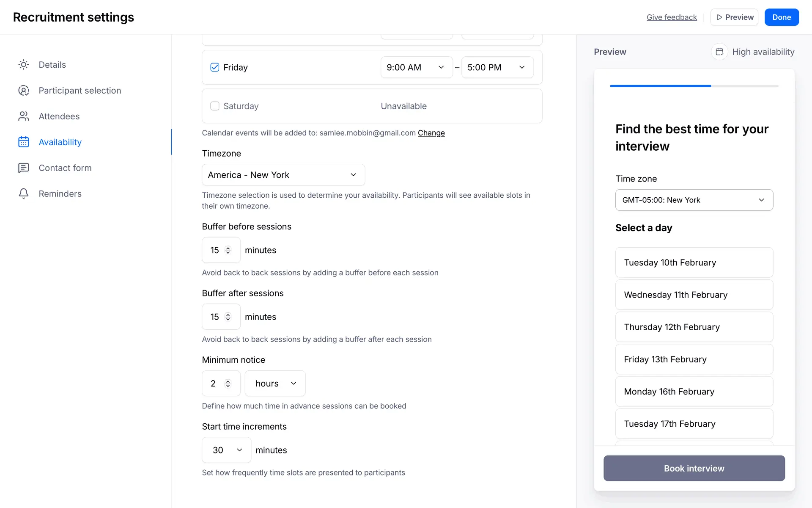This screenshot has height=508, width=812.
Task: Click the High availability calendar icon
Action: pyautogui.click(x=719, y=52)
